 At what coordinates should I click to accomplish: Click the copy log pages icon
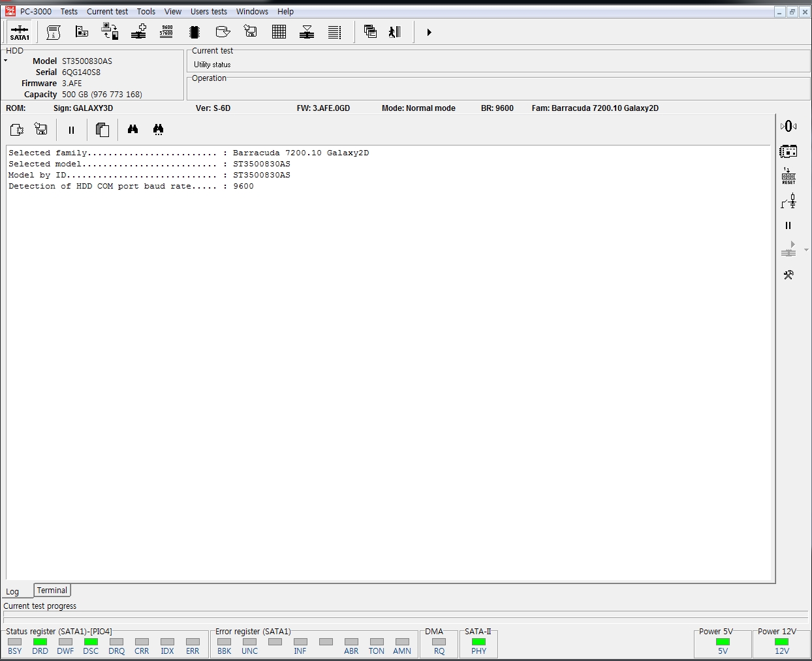pyautogui.click(x=102, y=129)
